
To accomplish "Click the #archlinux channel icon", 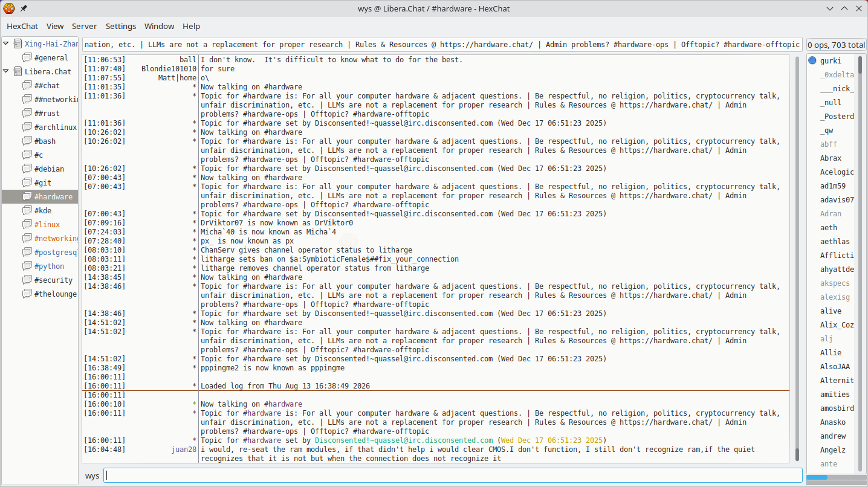I will 27,127.
